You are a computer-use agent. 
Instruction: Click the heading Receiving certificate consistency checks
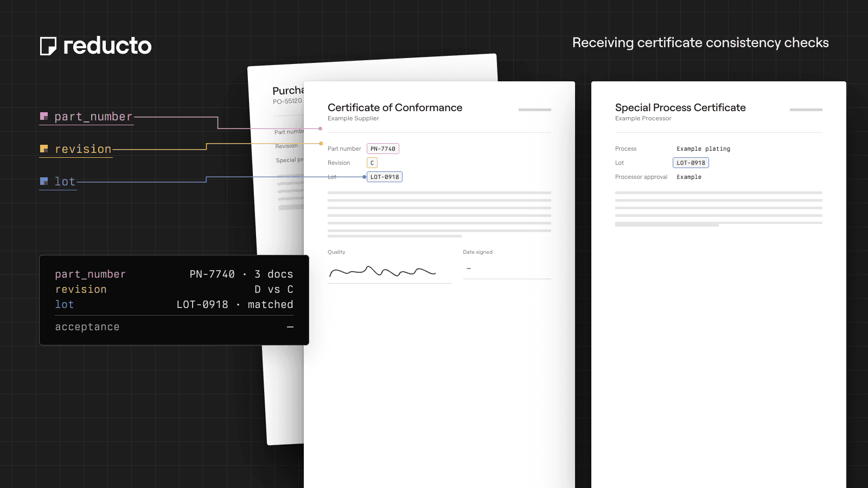(x=700, y=43)
